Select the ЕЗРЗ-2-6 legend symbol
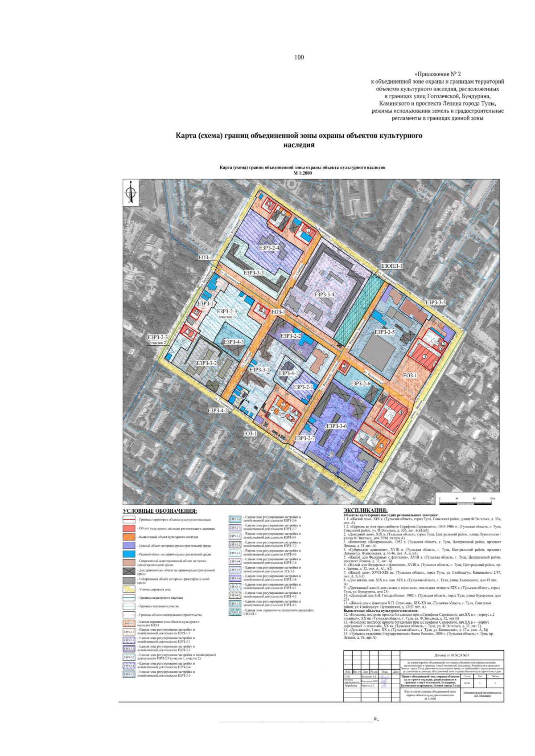This screenshot has height=756, width=535. pyautogui.click(x=235, y=519)
